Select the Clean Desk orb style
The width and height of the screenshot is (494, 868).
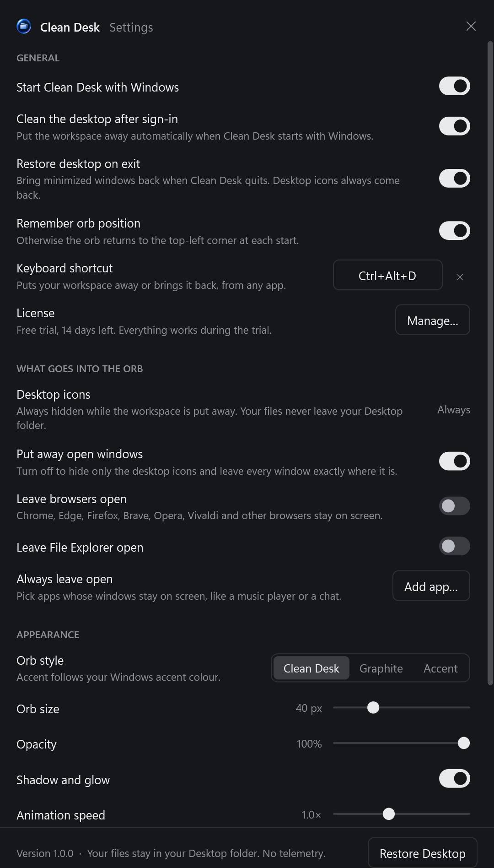311,668
